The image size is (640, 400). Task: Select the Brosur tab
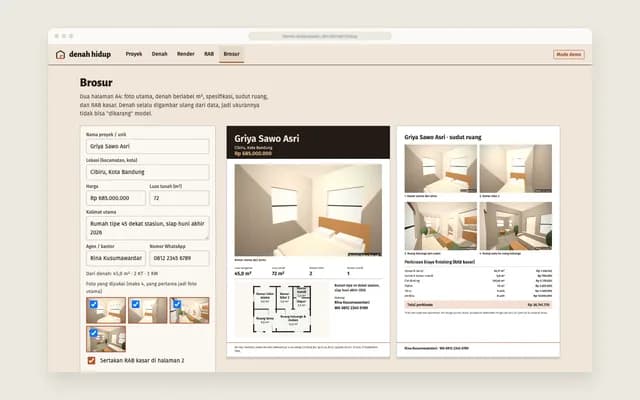pos(231,54)
